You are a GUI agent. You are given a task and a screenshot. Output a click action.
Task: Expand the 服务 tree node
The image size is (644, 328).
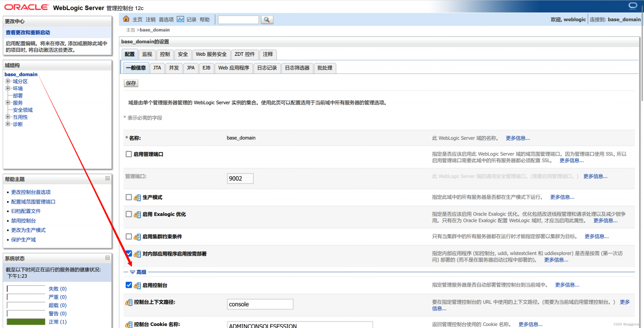click(x=8, y=103)
